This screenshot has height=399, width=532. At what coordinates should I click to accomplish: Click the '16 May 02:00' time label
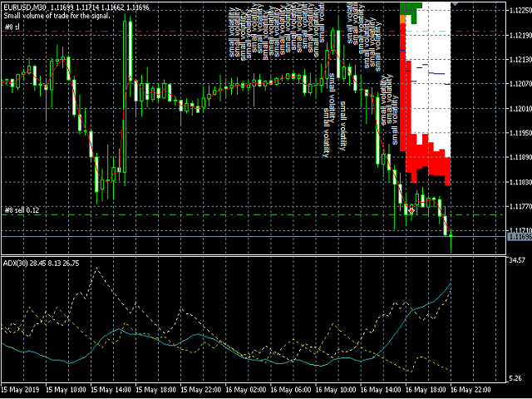point(246,390)
